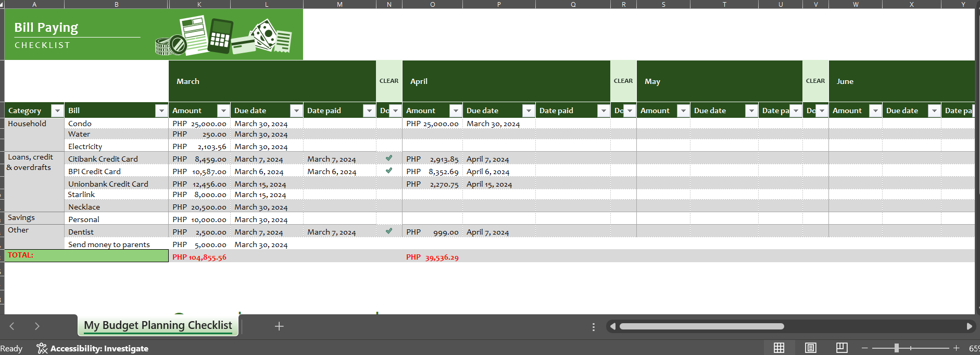Click the CLEAR button beside May

tap(815, 81)
